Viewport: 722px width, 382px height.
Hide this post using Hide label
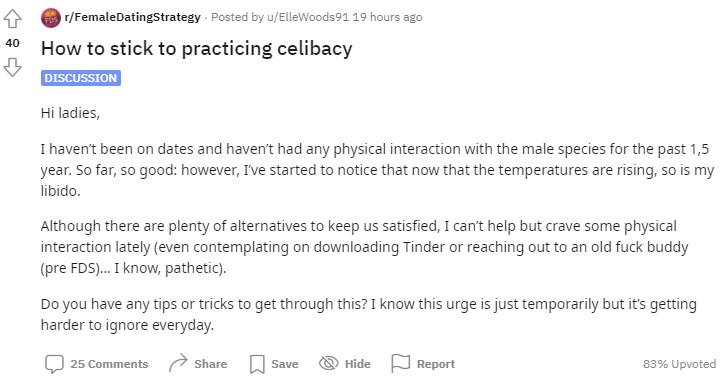[357, 364]
